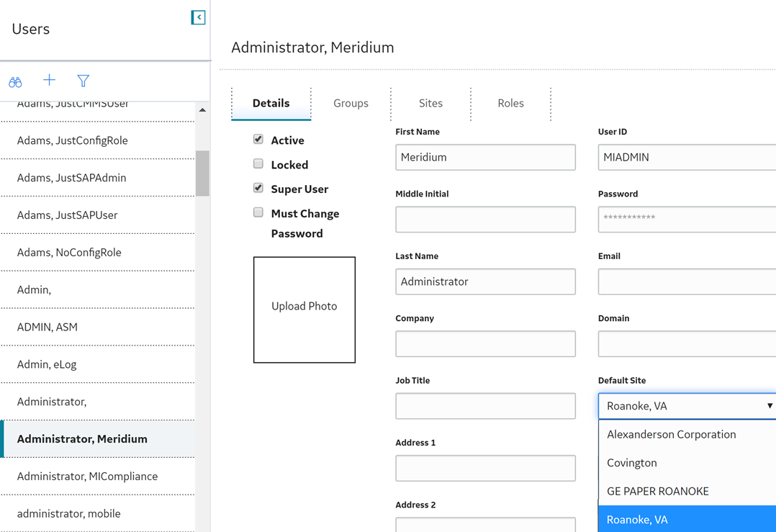This screenshot has width=776, height=532.
Task: Click the Address 2 field
Action: click(485, 525)
